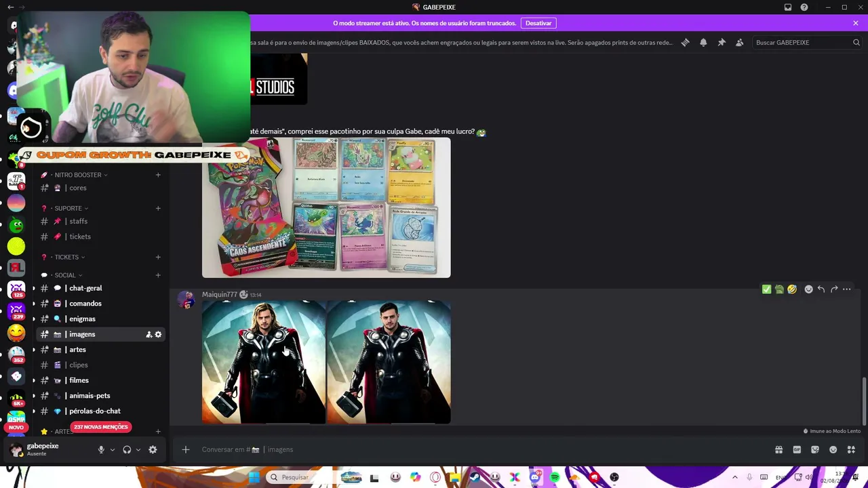Open headphone output options dropdown arrow
The height and width of the screenshot is (488, 868).
click(x=138, y=449)
